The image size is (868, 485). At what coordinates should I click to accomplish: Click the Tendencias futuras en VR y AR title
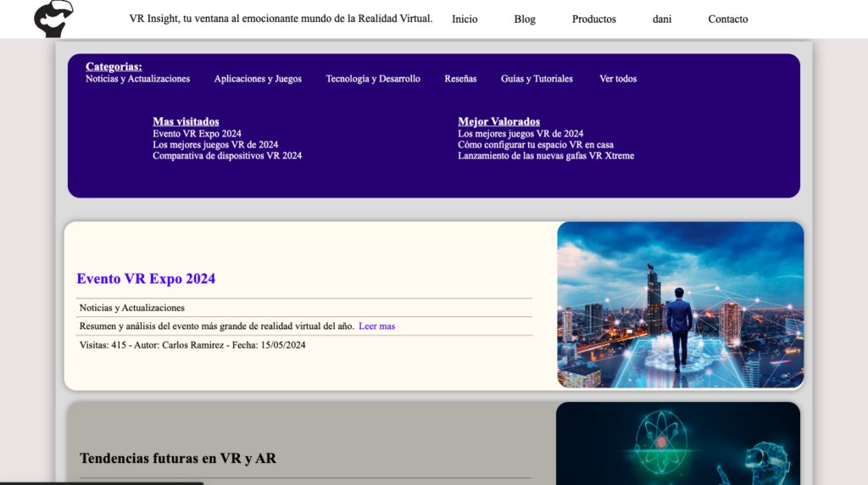click(x=178, y=459)
